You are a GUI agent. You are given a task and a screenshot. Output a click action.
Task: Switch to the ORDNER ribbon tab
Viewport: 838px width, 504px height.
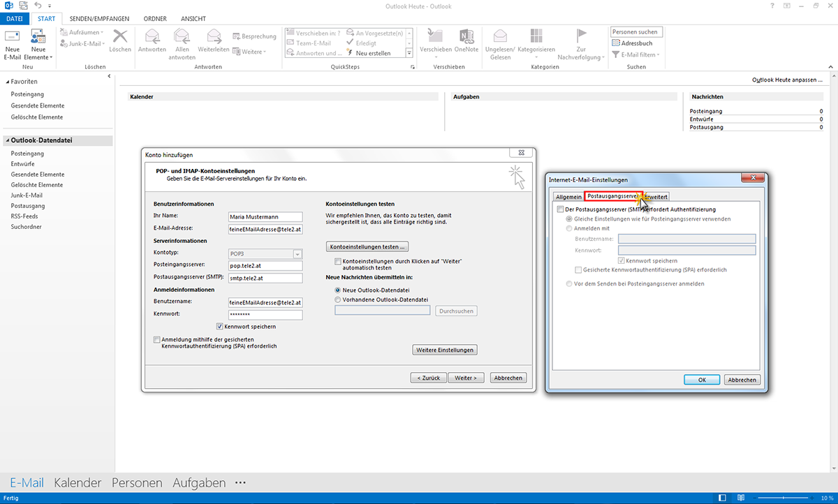tap(154, 19)
